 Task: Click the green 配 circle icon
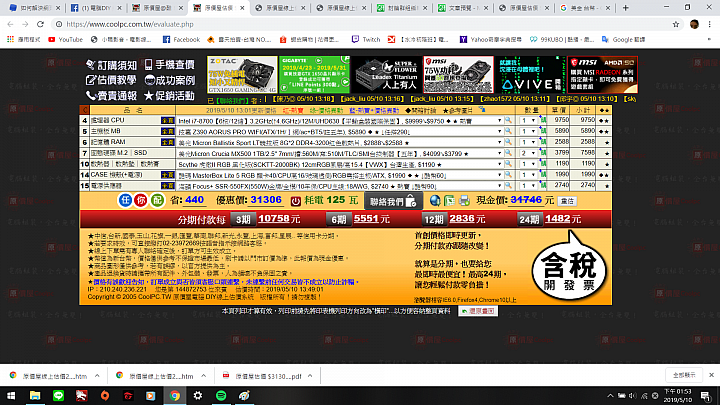[157, 200]
